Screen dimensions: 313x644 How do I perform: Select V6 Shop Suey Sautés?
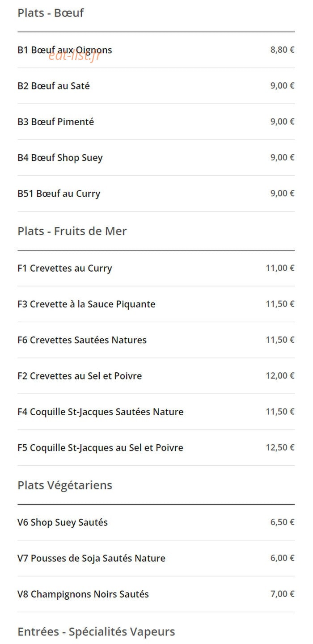click(x=156, y=522)
